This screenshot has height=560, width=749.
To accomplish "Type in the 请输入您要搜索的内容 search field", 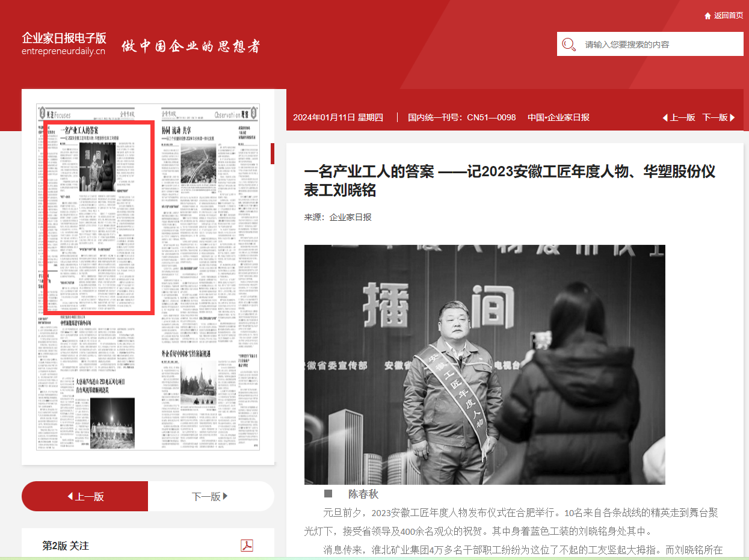I will pyautogui.click(x=659, y=45).
